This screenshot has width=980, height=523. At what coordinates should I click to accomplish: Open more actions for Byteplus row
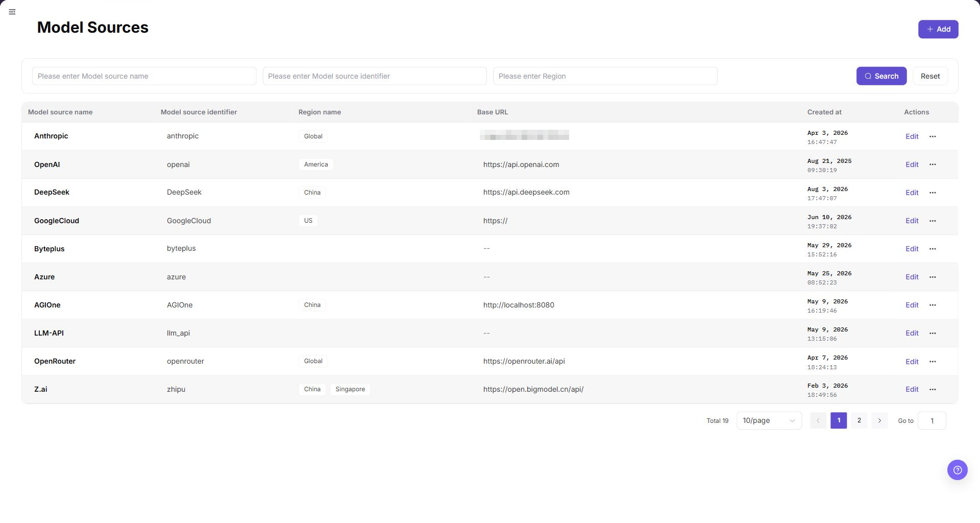pos(933,249)
